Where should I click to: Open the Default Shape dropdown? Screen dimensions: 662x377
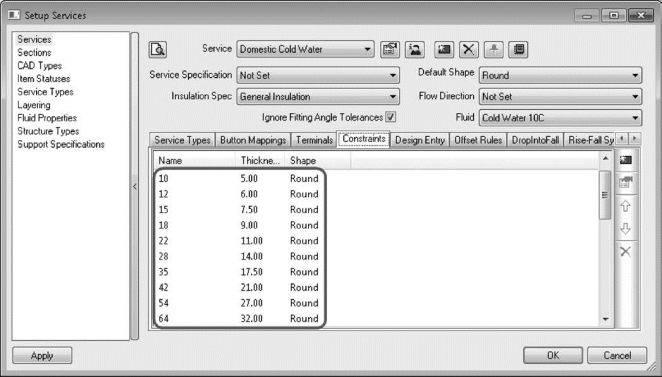(x=560, y=76)
